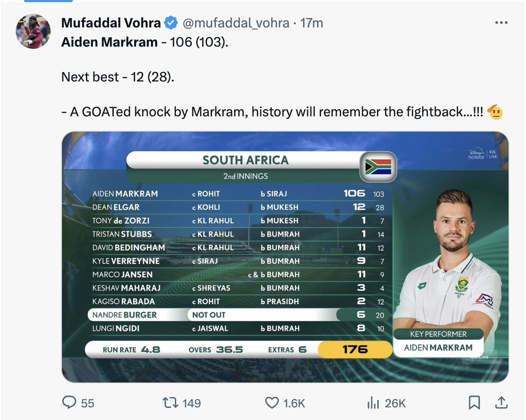Open the three-dot More options menu

(501, 23)
